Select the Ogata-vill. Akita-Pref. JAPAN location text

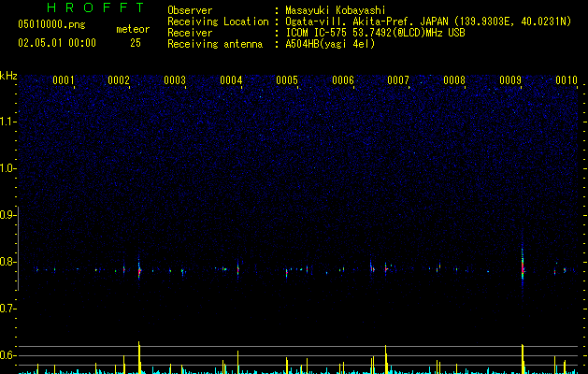(x=428, y=22)
